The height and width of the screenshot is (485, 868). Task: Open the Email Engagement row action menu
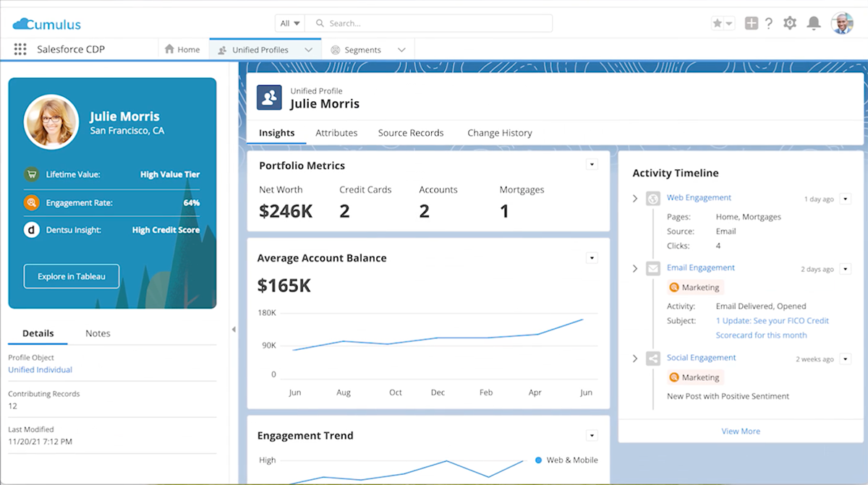tap(846, 269)
